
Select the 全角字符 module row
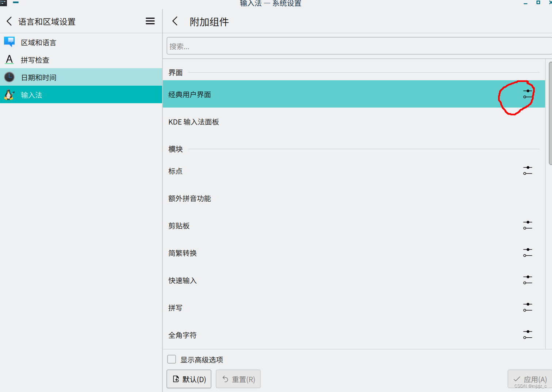click(354, 335)
